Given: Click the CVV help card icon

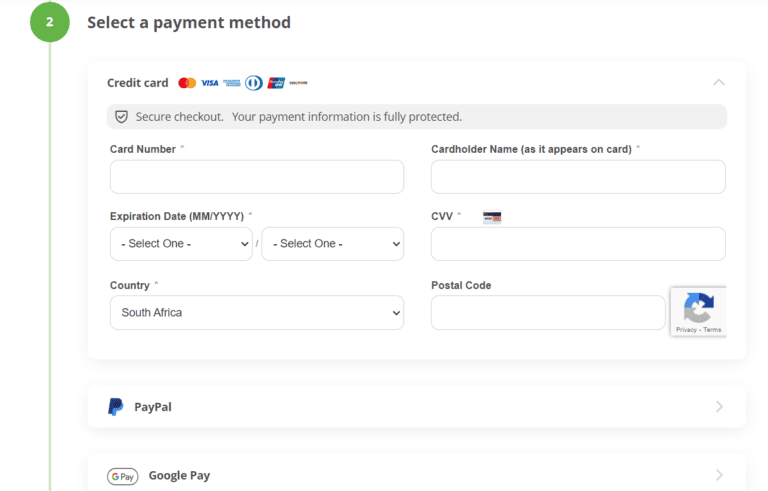Looking at the screenshot, I should pos(491,217).
